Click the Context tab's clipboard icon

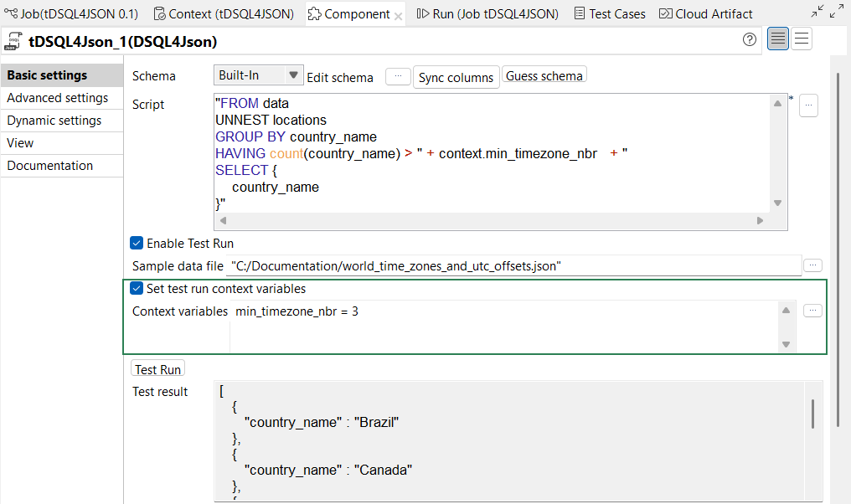click(158, 13)
